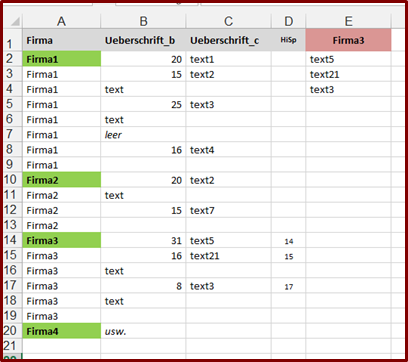Image resolution: width=408 pixels, height=362 pixels.
Task: Select the cell with value 31
Action: click(143, 240)
